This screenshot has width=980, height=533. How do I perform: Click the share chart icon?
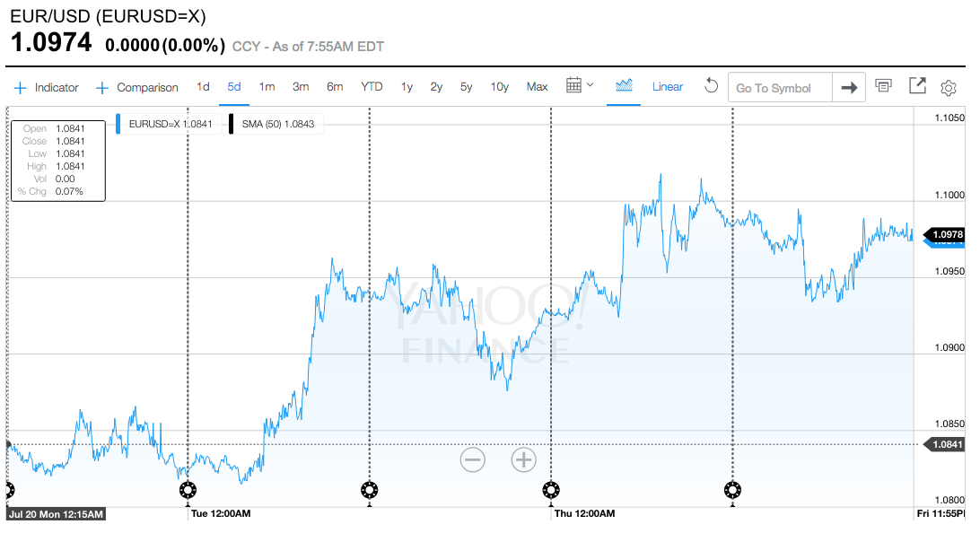coord(917,86)
